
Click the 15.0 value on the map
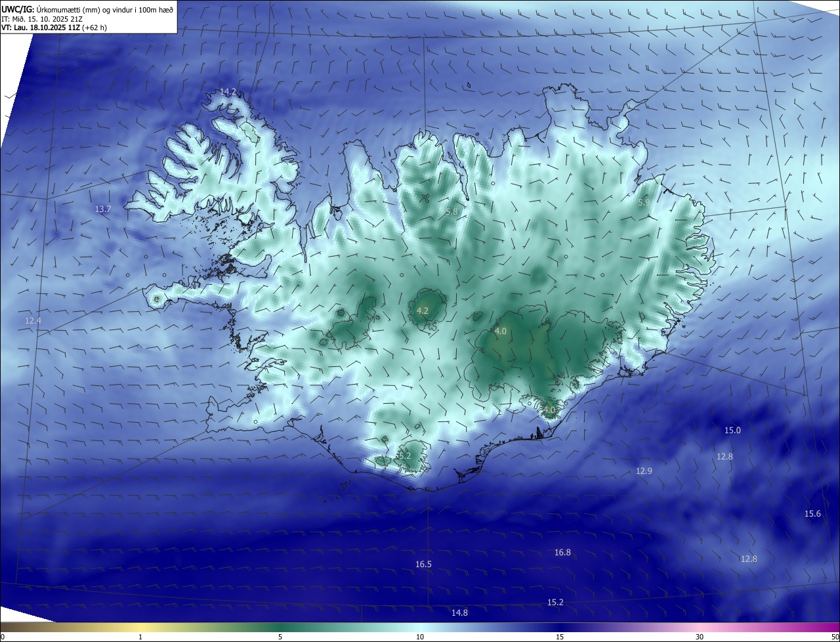click(x=732, y=431)
